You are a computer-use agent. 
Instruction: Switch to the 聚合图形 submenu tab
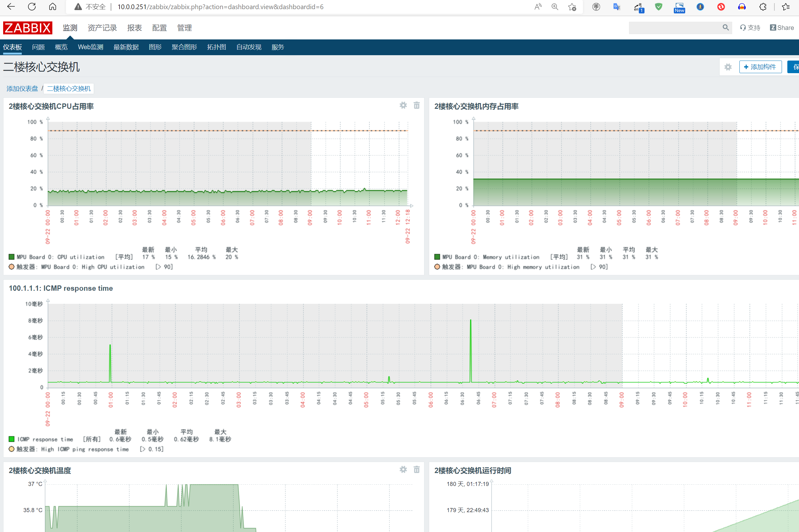click(x=184, y=47)
